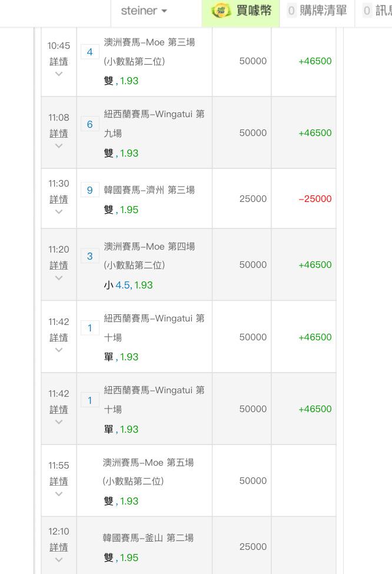
Task: Click number badge 6 in the 11:08 row
Action: 89,124
